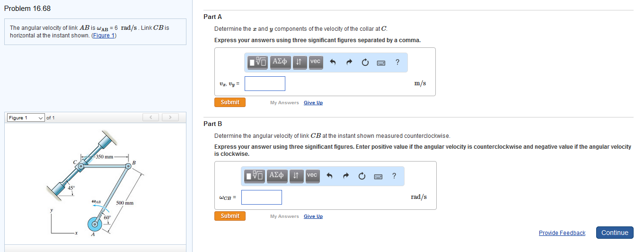Go to next figure with right arrow
Screen dimensions: 644x252
pyautogui.click(x=170, y=117)
